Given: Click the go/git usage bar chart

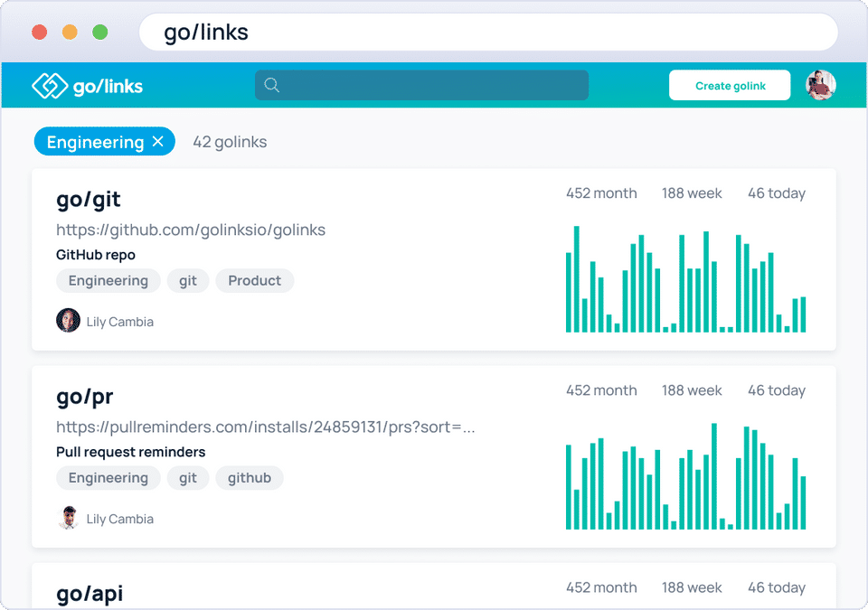Looking at the screenshot, I should pos(685,279).
